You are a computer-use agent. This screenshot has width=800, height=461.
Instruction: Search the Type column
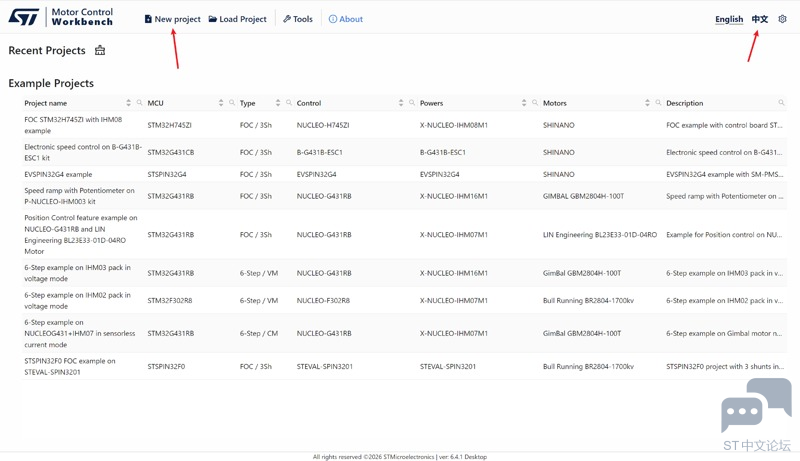[x=289, y=103]
